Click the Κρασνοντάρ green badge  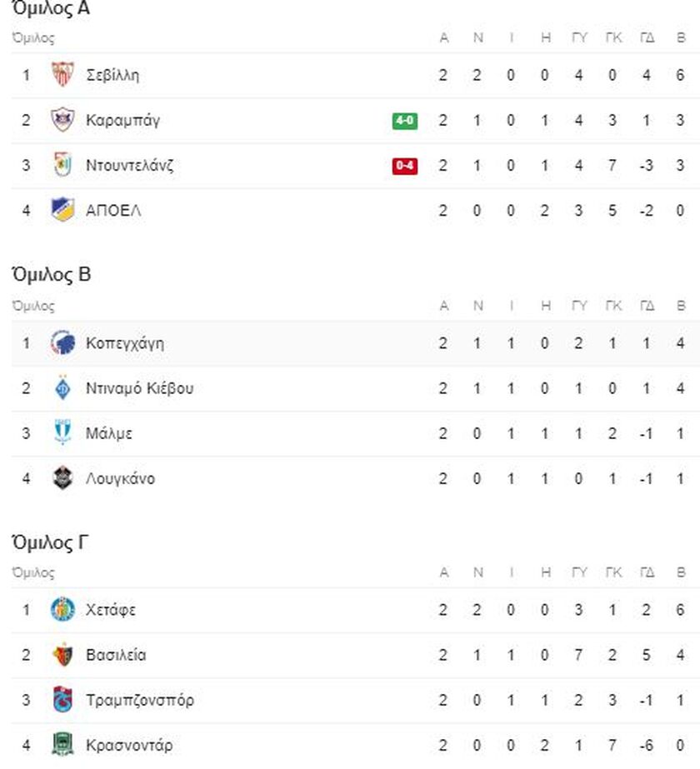coord(62,745)
